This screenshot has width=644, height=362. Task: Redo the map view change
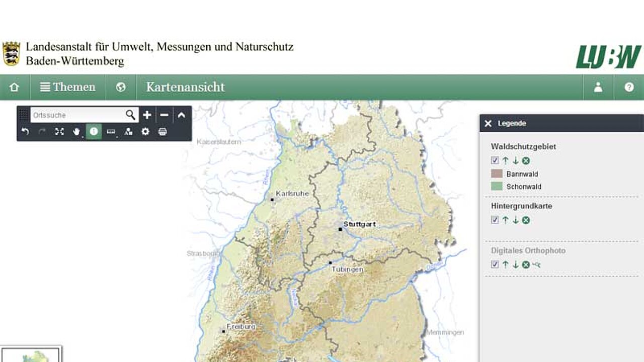(x=42, y=132)
